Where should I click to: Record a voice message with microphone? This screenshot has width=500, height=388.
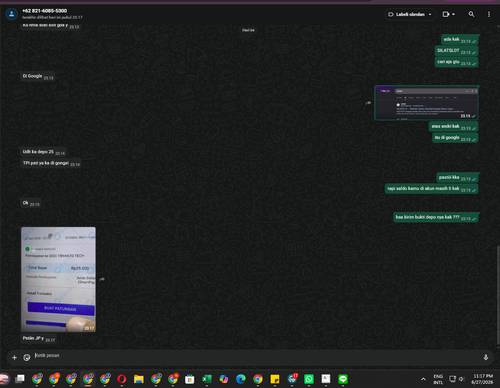[486, 357]
